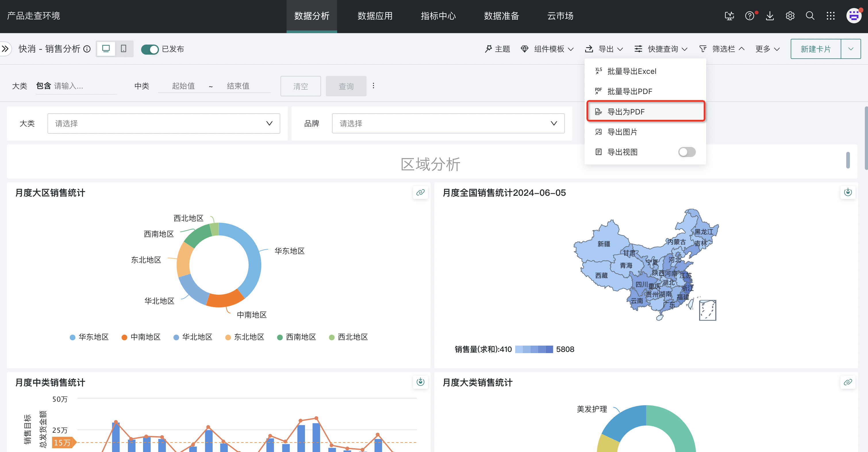Enable the 导出视图 toggle switch
868x452 pixels.
pos(686,152)
